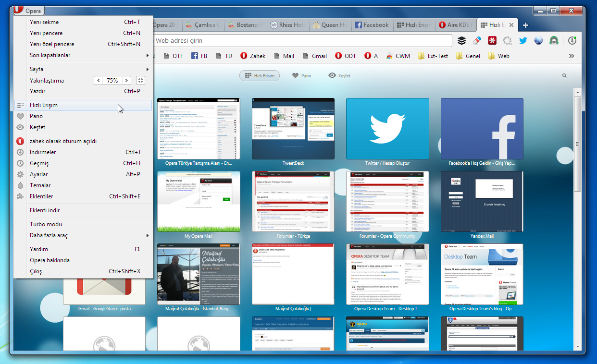597x364 pixels.
Task: Close the active Hızlı Erişim tab
Action: point(511,25)
